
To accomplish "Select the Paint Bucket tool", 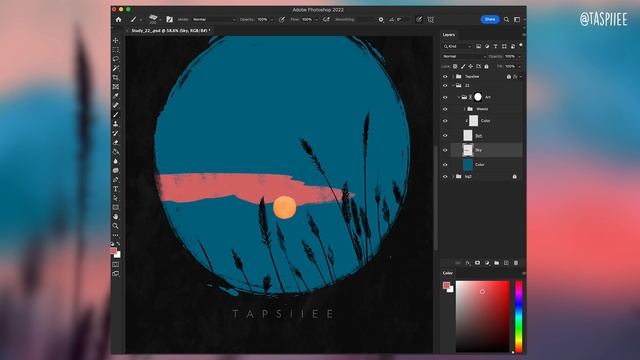I will [x=116, y=152].
